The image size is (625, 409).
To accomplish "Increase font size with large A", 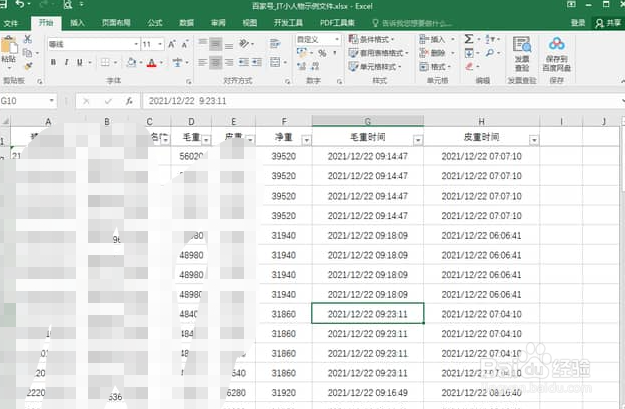I will point(171,44).
